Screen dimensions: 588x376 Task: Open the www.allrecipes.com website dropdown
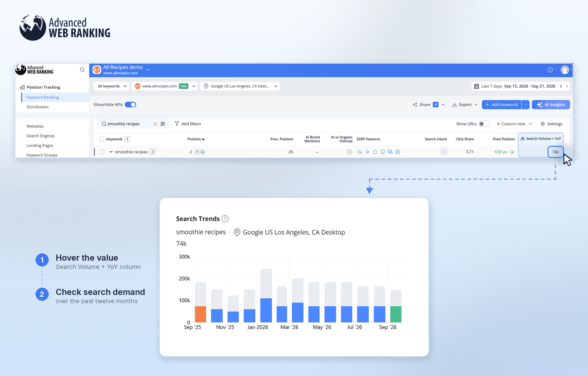click(164, 86)
